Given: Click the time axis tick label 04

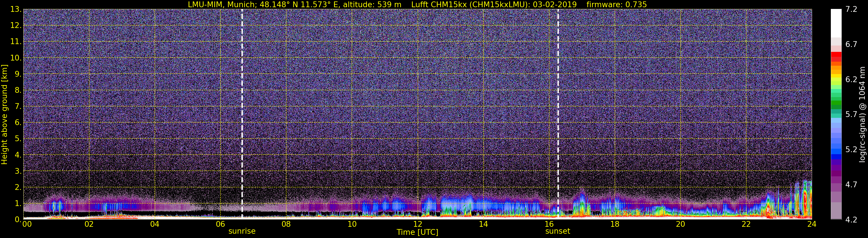Looking at the screenshot, I should (x=155, y=224).
